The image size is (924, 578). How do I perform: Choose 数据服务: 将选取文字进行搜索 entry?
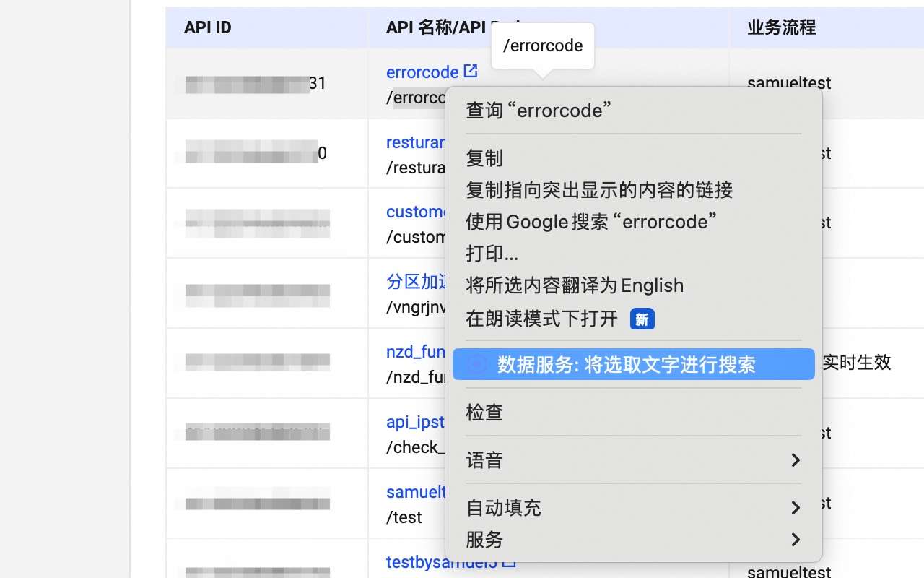click(634, 364)
